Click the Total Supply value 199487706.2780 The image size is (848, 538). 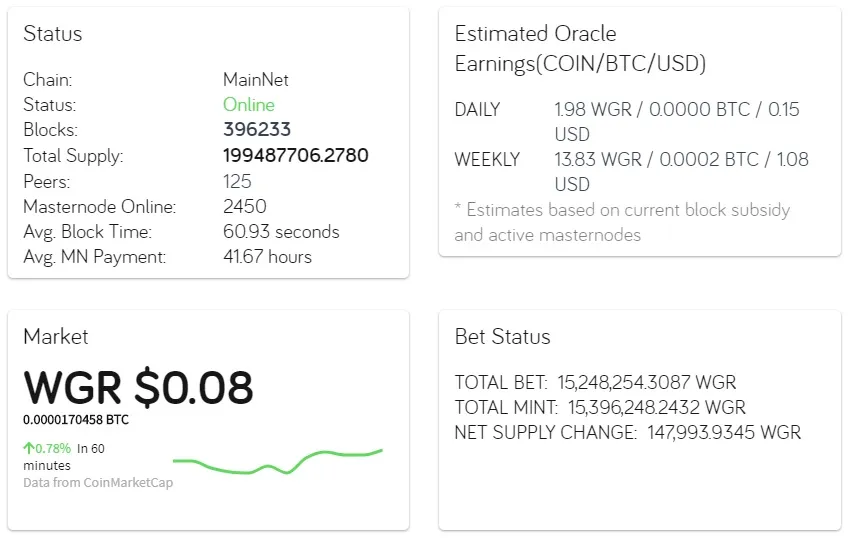[x=295, y=156]
